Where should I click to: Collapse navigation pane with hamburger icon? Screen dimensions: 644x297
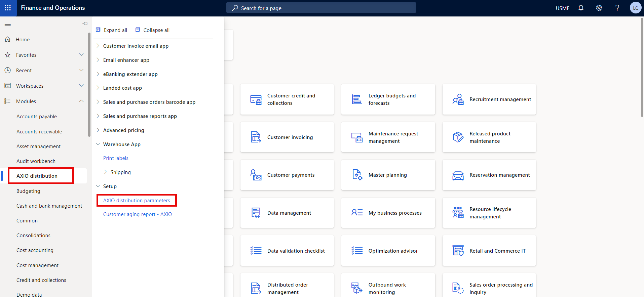pos(8,24)
